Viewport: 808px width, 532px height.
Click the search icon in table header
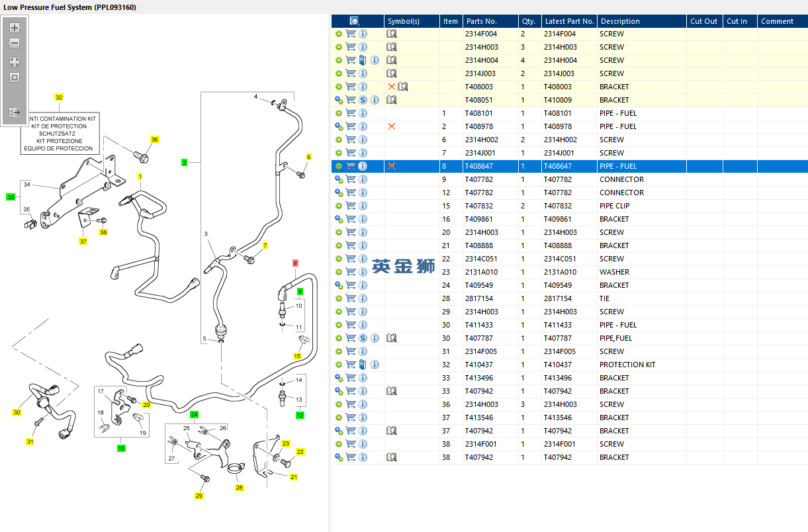[x=355, y=21]
